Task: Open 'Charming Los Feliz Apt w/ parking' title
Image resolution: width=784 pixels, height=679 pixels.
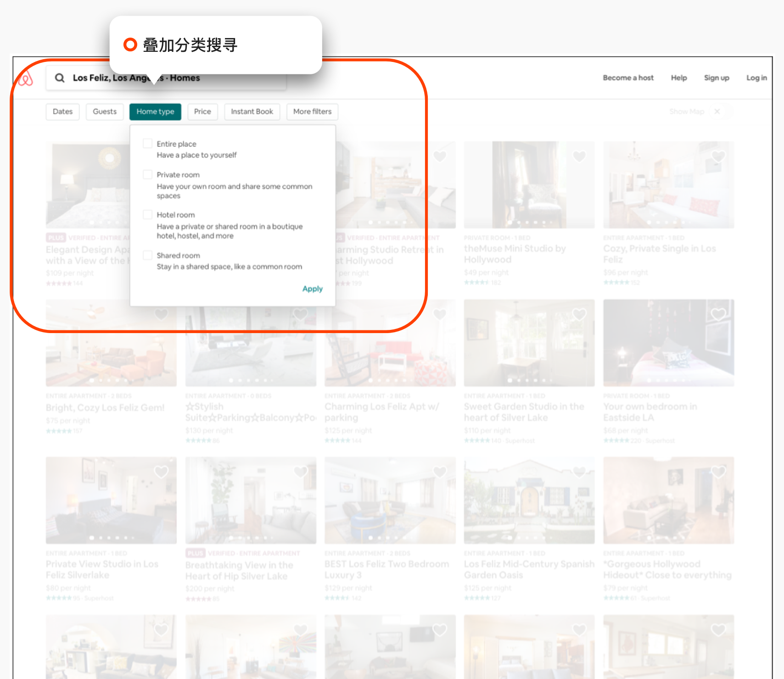Action: [x=382, y=412]
